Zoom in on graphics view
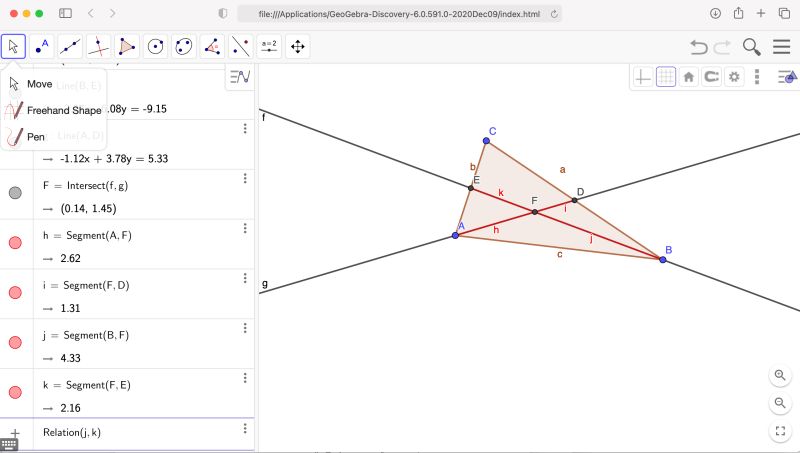This screenshot has width=800, height=453. (x=780, y=375)
